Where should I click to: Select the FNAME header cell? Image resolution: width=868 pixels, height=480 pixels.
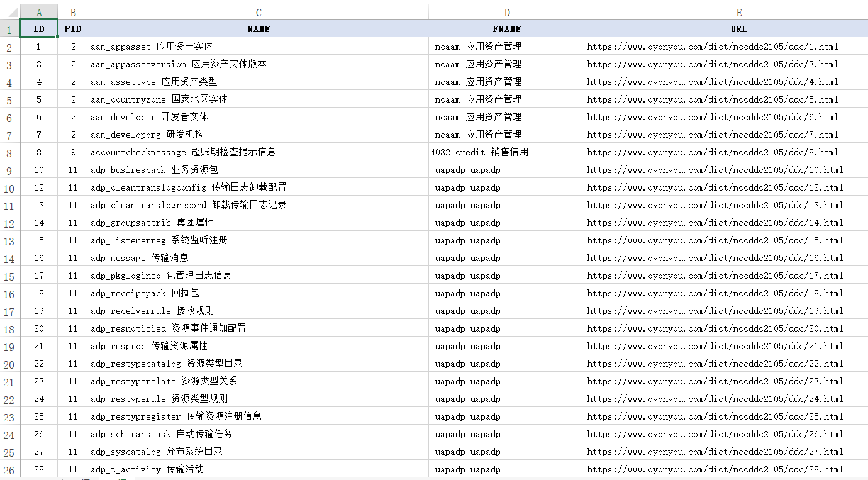[507, 28]
